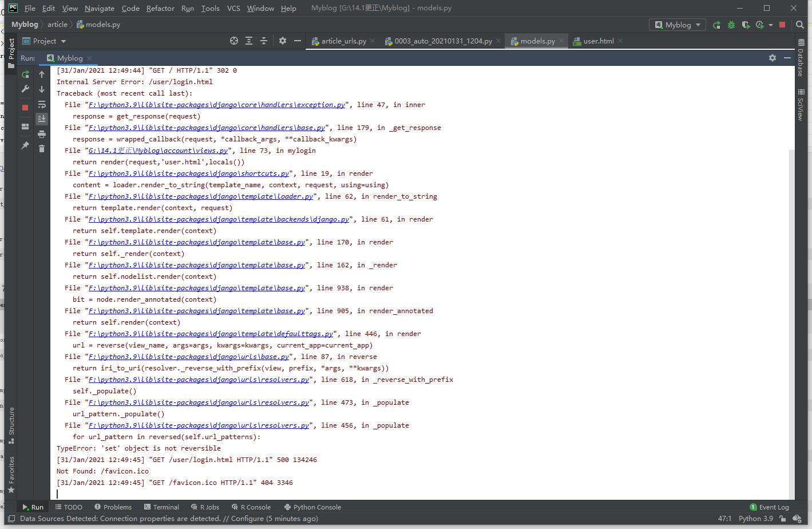The width and height of the screenshot is (812, 529).
Task: Switch to user.html editor tab
Action: (x=597, y=41)
